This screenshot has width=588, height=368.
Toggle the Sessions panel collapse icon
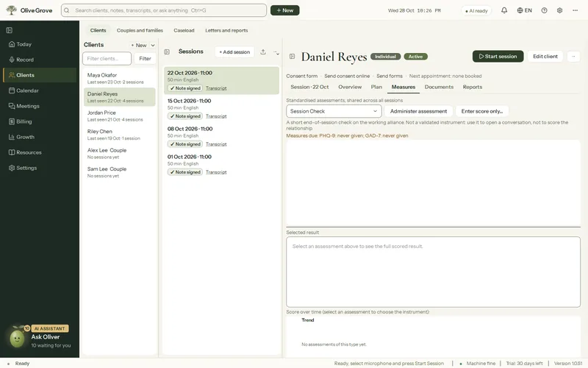167,52
